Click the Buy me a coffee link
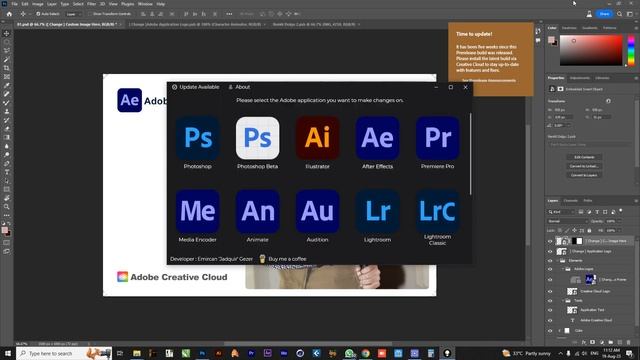640x360 pixels. [283, 259]
